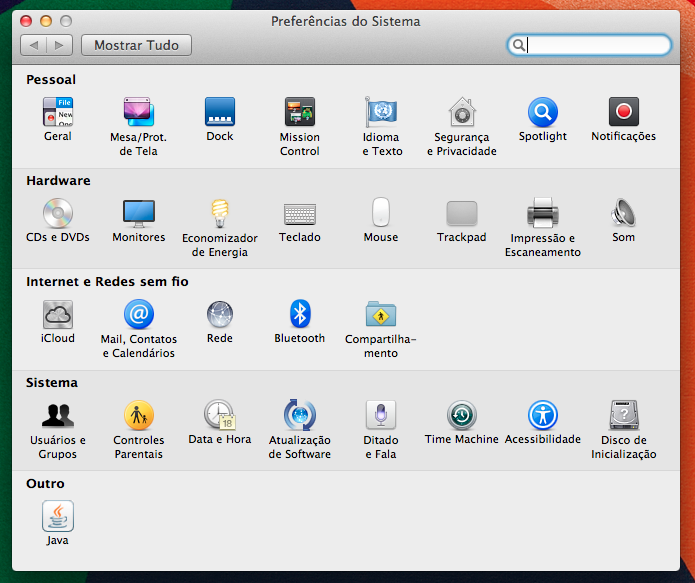
Task: Focus the preferences search field
Action: click(589, 45)
